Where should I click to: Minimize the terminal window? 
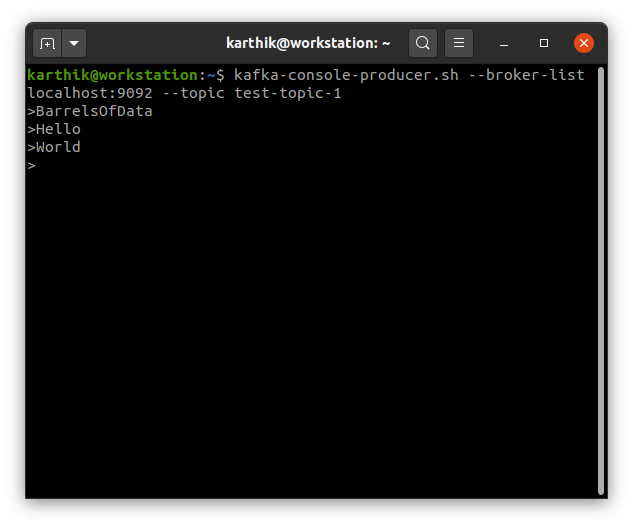(x=504, y=43)
